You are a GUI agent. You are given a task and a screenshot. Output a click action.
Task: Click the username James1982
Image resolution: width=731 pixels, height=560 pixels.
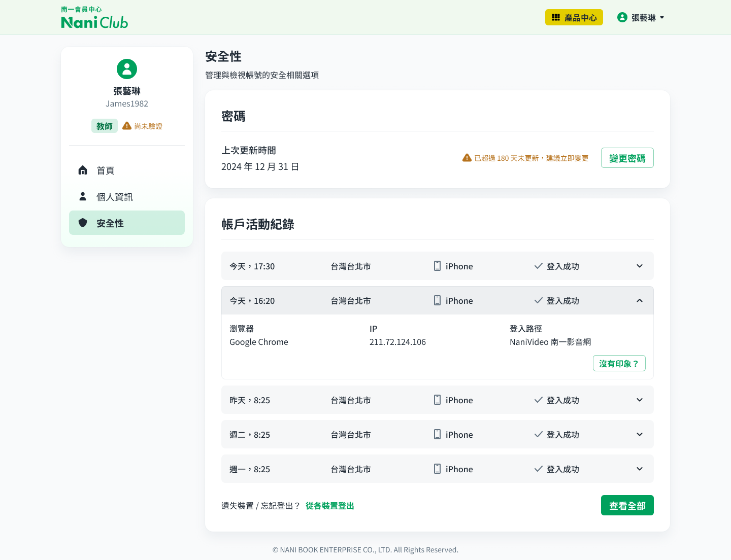pyautogui.click(x=127, y=103)
